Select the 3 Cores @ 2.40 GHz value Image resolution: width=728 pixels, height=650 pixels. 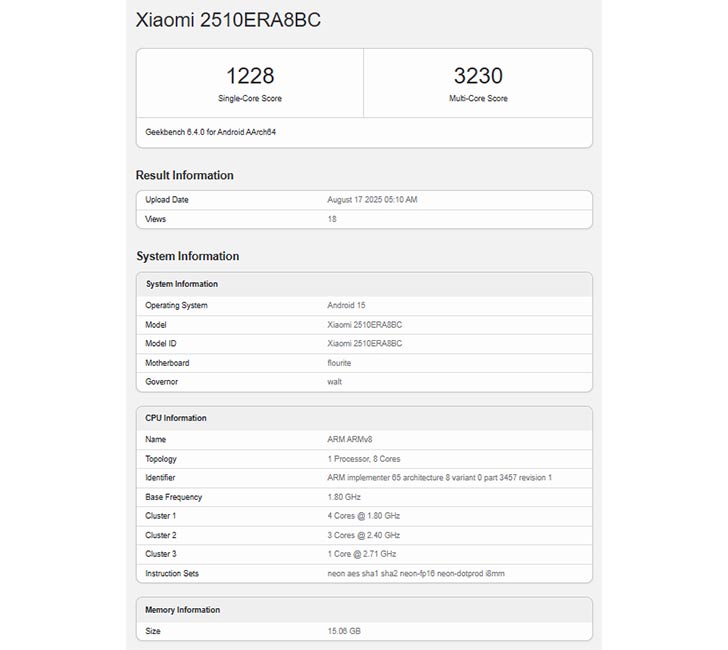[364, 535]
